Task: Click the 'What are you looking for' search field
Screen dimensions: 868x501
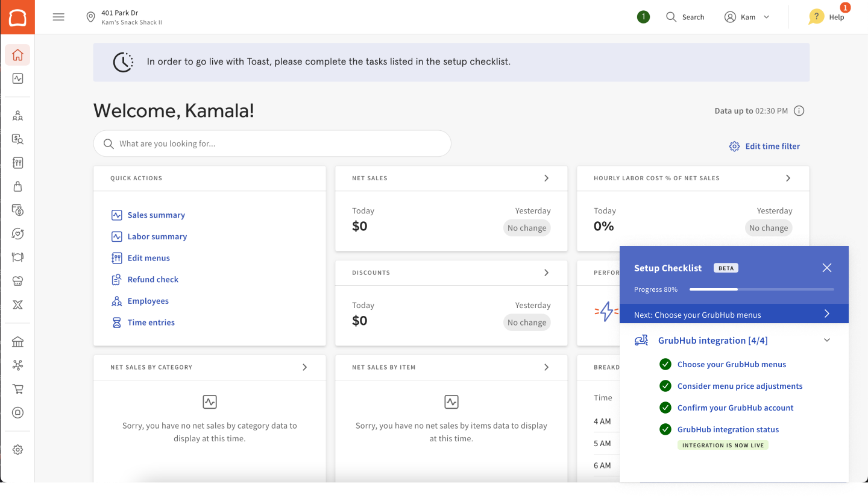Action: click(272, 143)
